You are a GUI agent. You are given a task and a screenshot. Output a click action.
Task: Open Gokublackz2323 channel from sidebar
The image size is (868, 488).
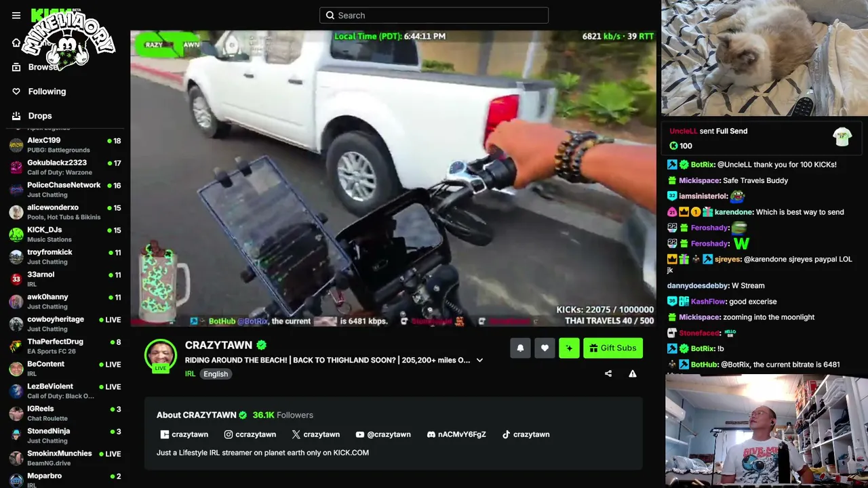pyautogui.click(x=65, y=167)
